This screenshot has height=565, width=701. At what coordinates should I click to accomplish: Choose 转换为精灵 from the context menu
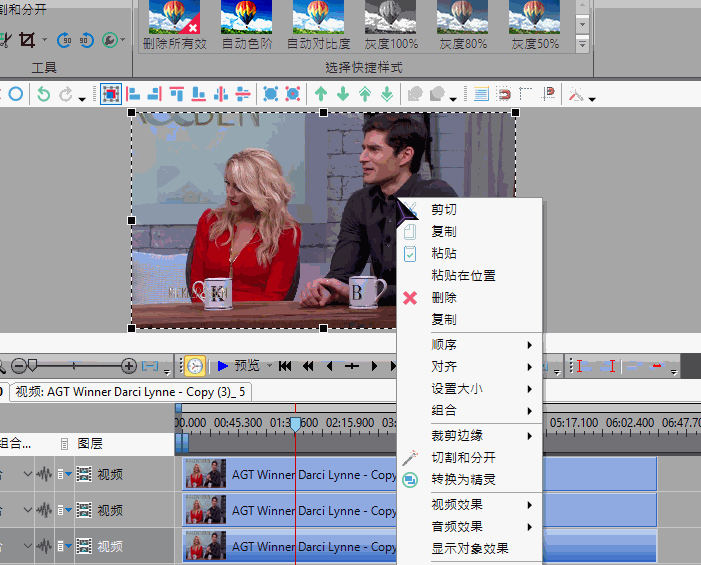(469, 480)
